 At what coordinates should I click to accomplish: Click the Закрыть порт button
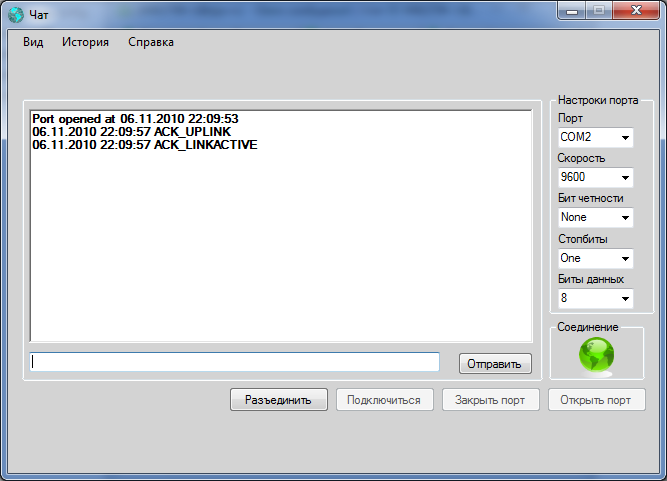pos(490,400)
